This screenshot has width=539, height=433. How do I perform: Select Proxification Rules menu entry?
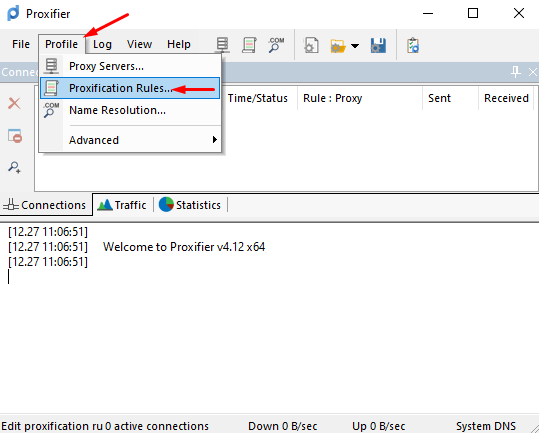(x=130, y=88)
